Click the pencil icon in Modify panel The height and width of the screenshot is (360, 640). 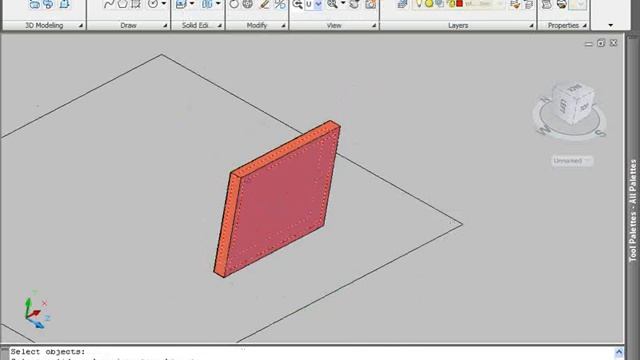264,4
